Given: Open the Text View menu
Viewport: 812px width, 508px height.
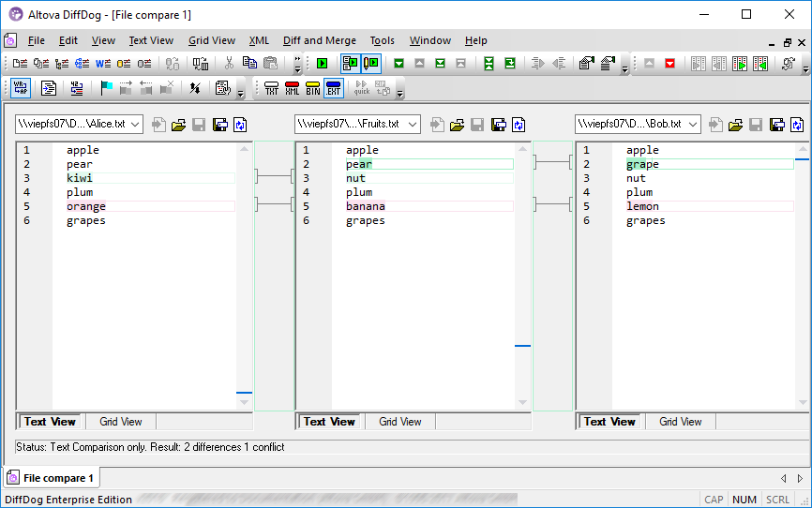Looking at the screenshot, I should pyautogui.click(x=151, y=40).
